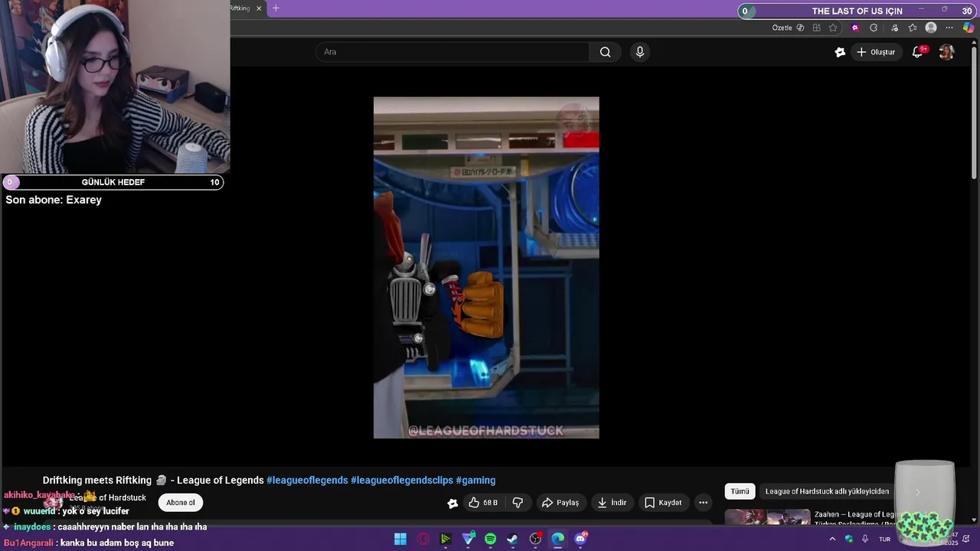Click the YouTube search magnifier button
Viewport: 980px width, 551px height.
(605, 52)
